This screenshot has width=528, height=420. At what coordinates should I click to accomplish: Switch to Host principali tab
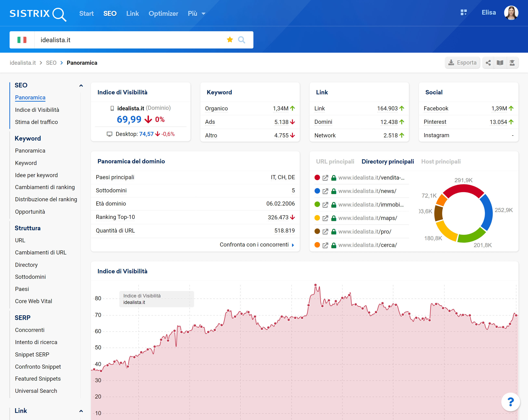441,162
